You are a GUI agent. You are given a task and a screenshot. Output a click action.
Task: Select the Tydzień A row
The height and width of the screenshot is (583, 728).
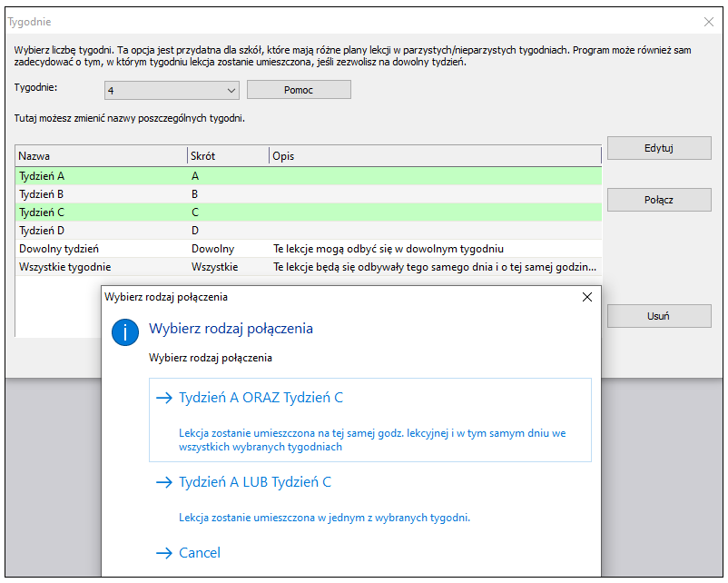click(x=309, y=176)
